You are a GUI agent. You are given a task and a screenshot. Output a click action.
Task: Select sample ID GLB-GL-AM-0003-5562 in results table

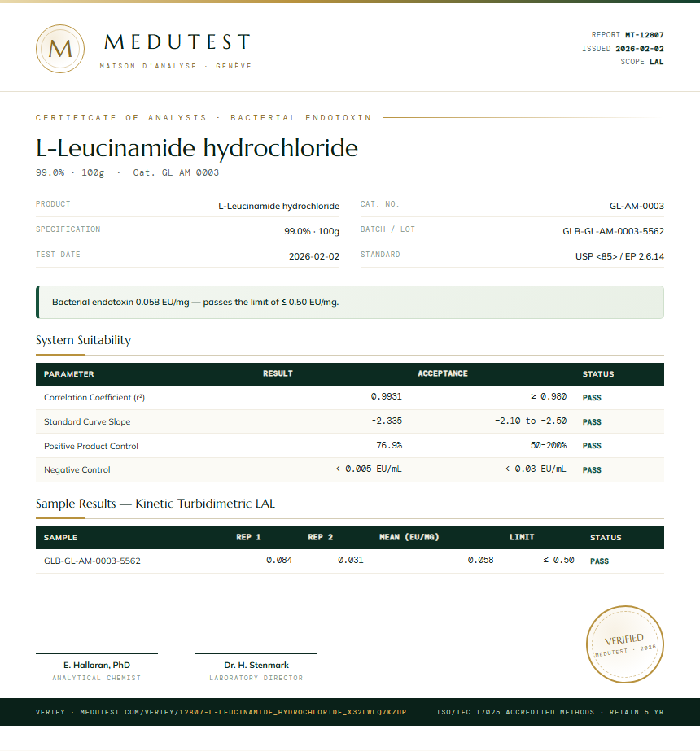tap(93, 561)
